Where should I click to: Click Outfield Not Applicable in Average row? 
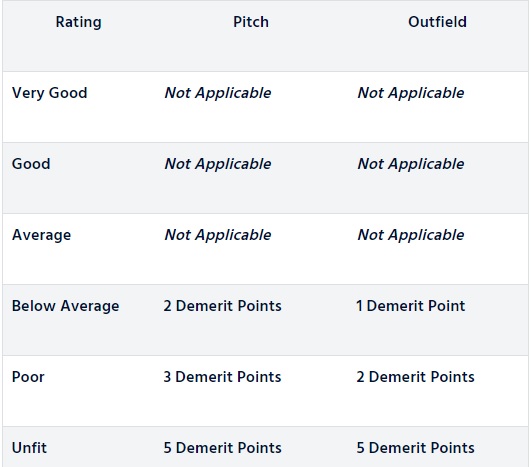[x=411, y=235]
